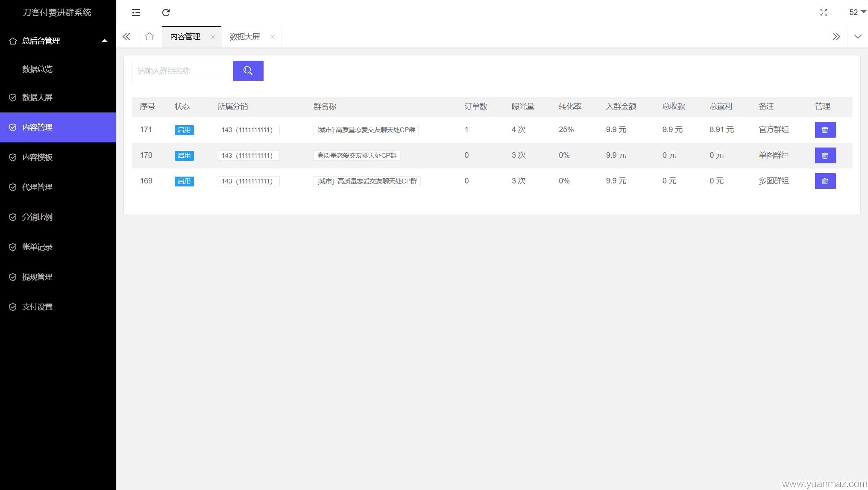Toggle fullscreen mode icon
The image size is (868, 490).
coord(824,12)
